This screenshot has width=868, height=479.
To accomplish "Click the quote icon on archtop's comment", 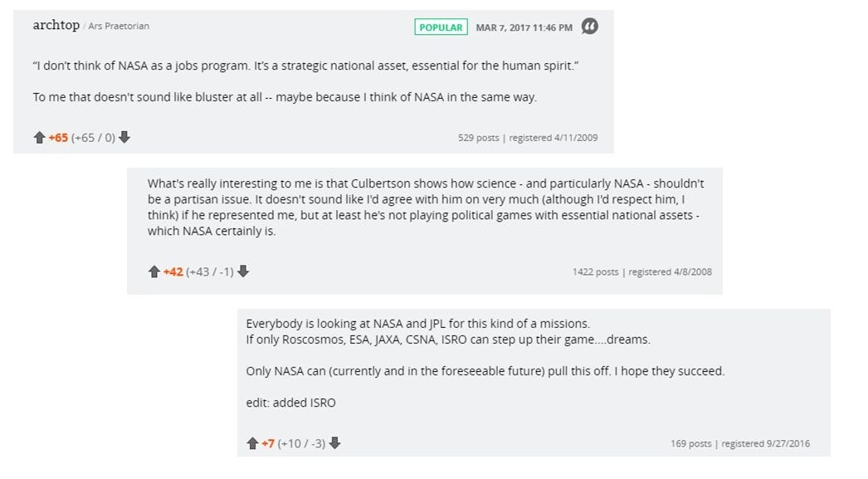I will 589,27.
